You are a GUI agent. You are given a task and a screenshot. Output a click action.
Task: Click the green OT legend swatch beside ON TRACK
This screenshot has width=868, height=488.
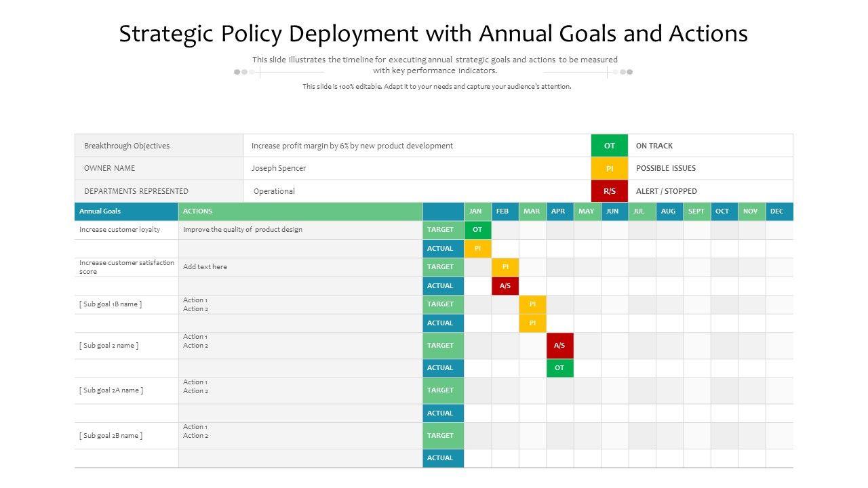[x=610, y=146]
